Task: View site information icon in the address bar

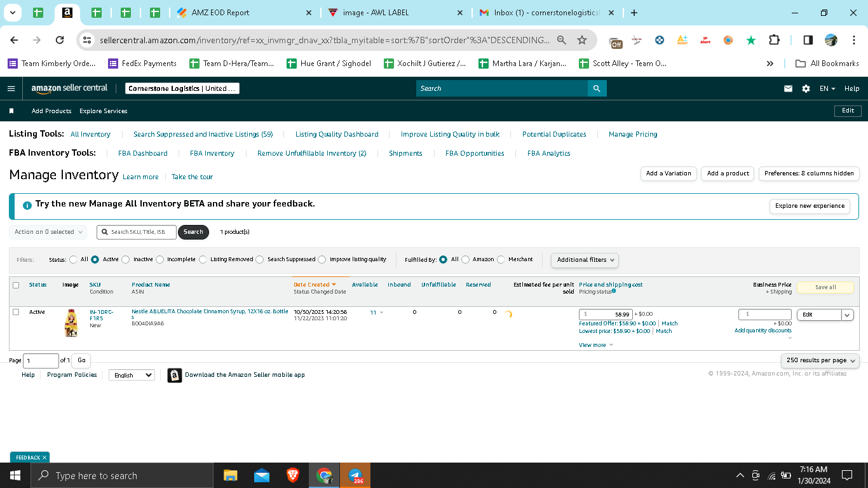Action: pyautogui.click(x=87, y=40)
